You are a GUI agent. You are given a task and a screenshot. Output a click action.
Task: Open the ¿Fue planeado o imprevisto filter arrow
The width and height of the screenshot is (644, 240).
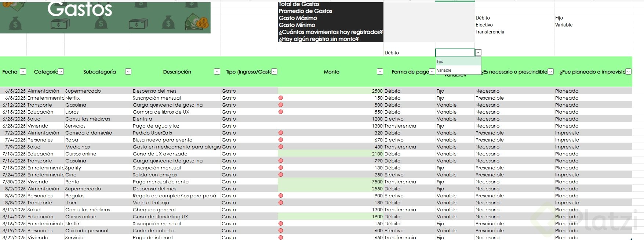pyautogui.click(x=629, y=72)
